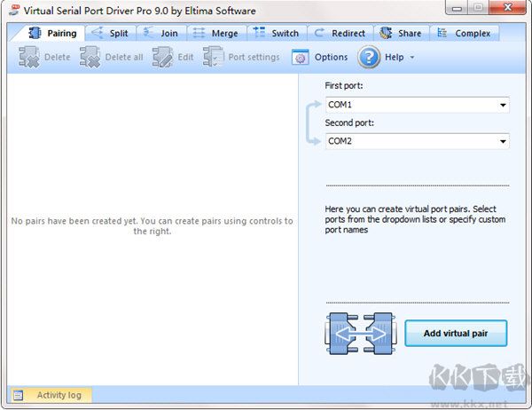Open the Help dropdown arrow

412,58
